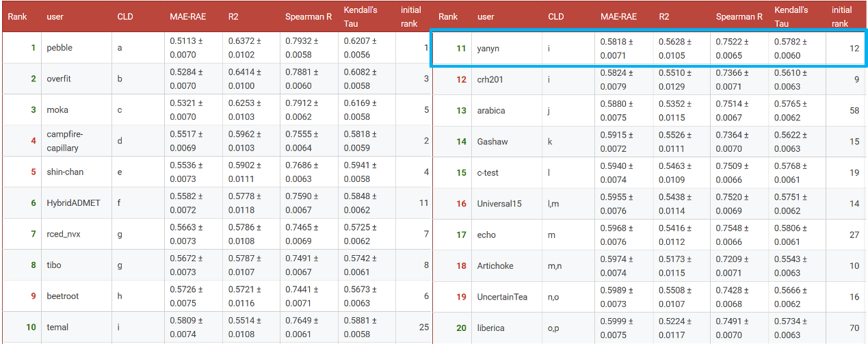
Task: Click rank number 4 beside campfire-capillary
Action: pyautogui.click(x=33, y=141)
